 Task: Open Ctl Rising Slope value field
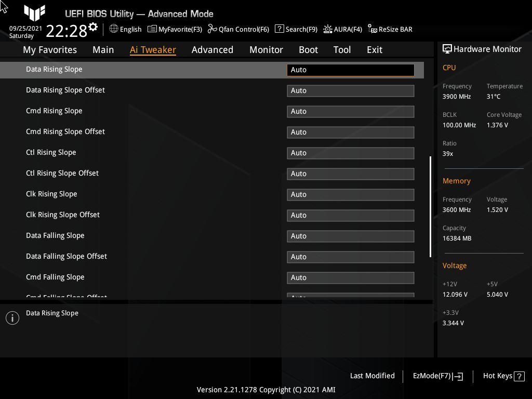click(351, 153)
